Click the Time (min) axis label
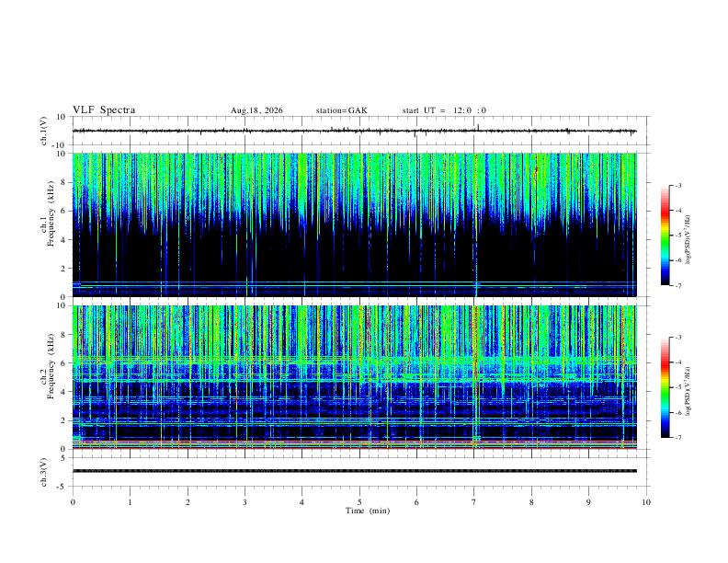 click(368, 511)
